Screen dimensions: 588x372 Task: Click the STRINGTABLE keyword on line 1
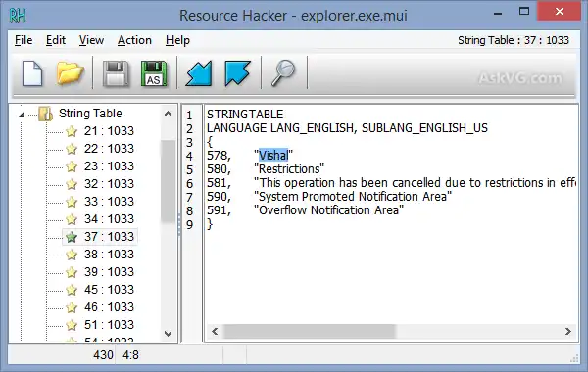pyautogui.click(x=245, y=114)
